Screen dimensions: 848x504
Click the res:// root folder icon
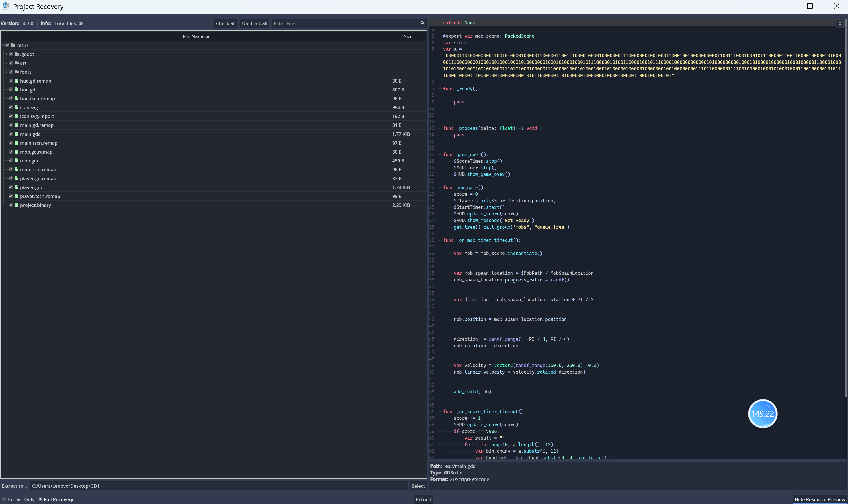click(x=13, y=45)
